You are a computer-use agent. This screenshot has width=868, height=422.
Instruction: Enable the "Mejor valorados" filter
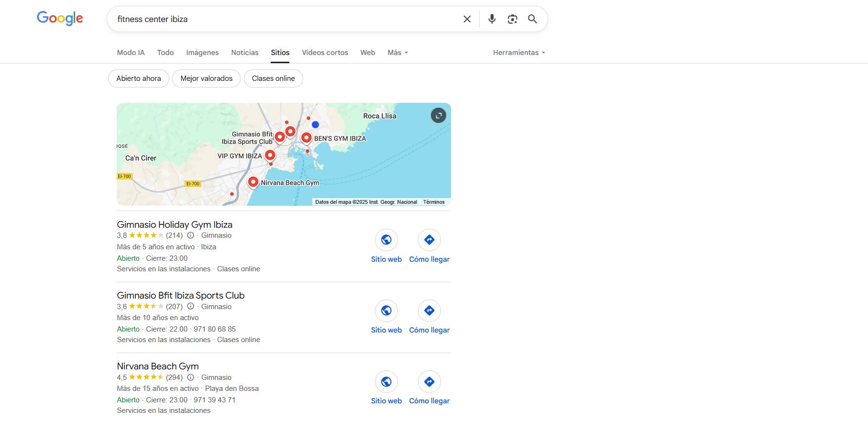(x=206, y=78)
